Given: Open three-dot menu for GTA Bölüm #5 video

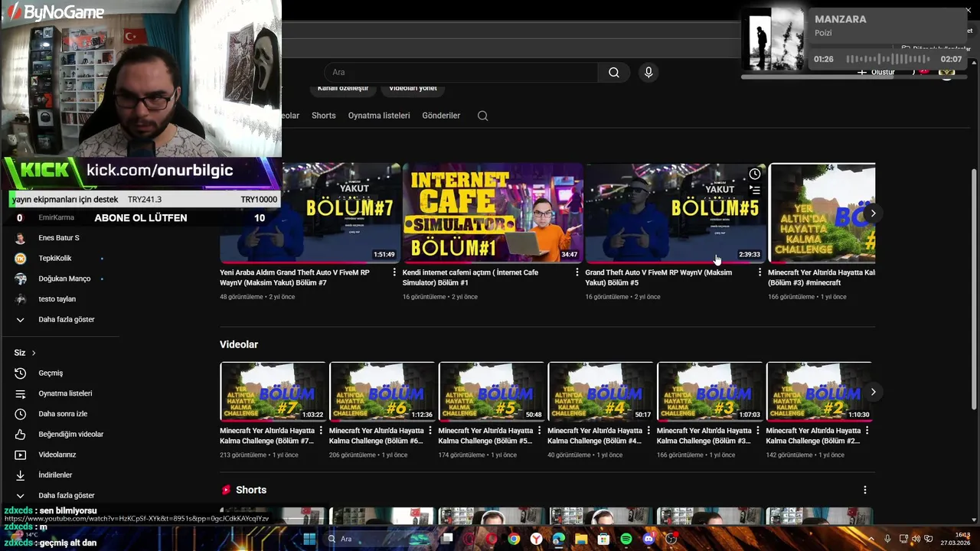Looking at the screenshot, I should point(759,272).
